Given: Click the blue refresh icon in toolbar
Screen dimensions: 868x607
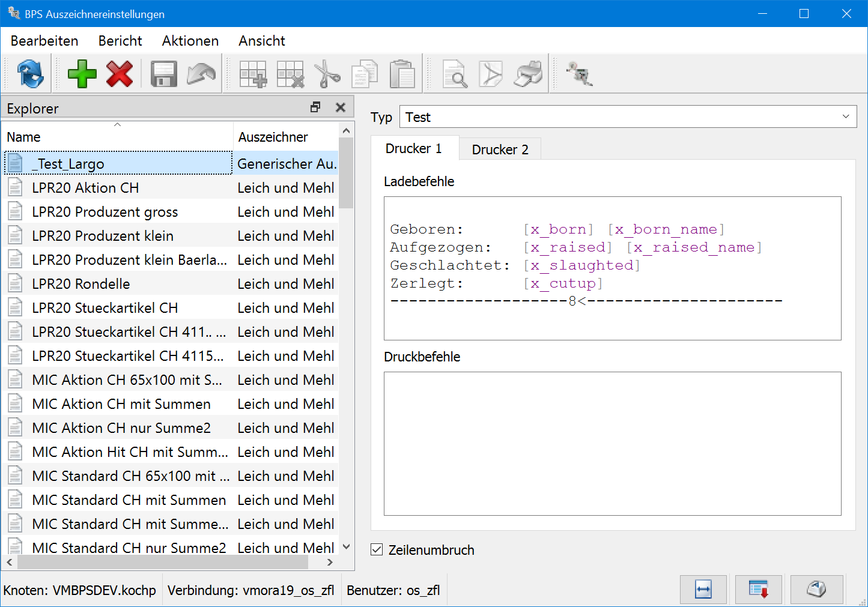Looking at the screenshot, I should (x=30, y=74).
